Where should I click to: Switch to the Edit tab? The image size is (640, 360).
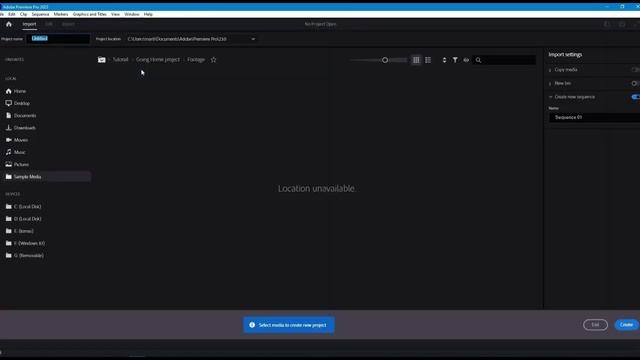click(49, 24)
